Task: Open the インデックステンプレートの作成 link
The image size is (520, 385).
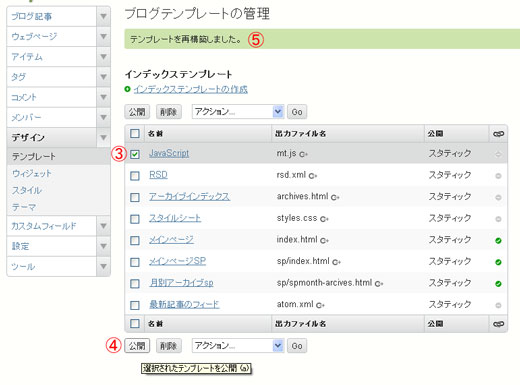Action: tap(191, 89)
